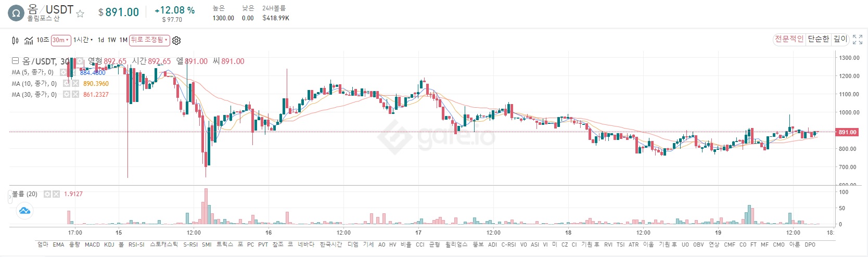Expand the 1시간 interval dropdown
Viewport: 868px width, 257px height.
coord(83,40)
